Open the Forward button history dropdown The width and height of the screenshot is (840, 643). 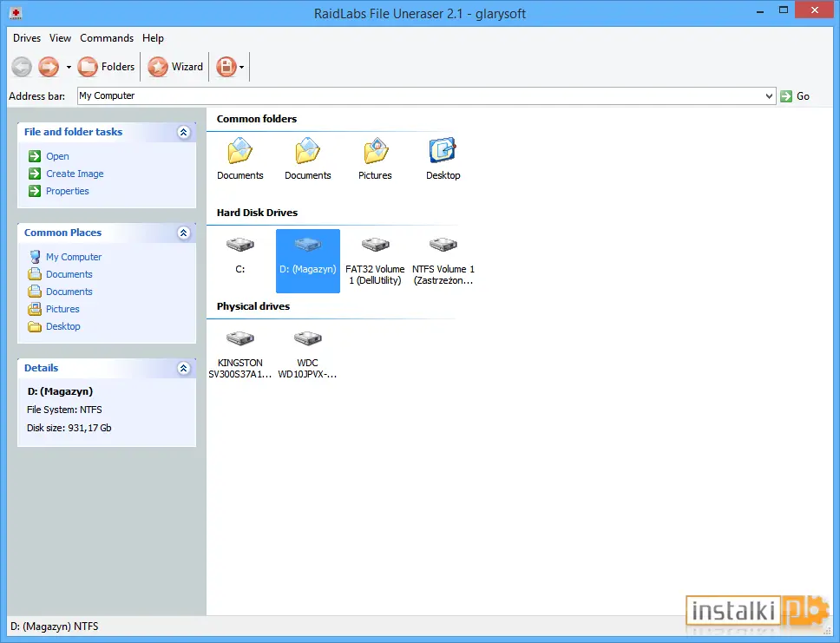coord(69,67)
